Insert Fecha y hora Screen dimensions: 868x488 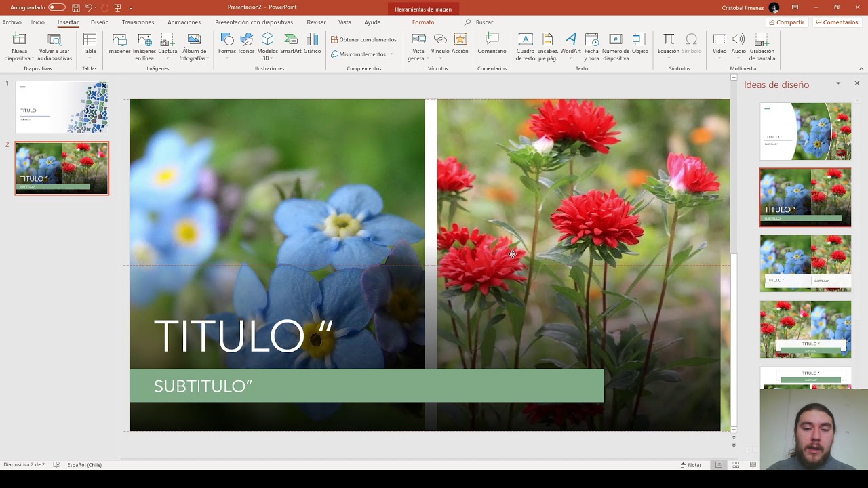tap(591, 47)
